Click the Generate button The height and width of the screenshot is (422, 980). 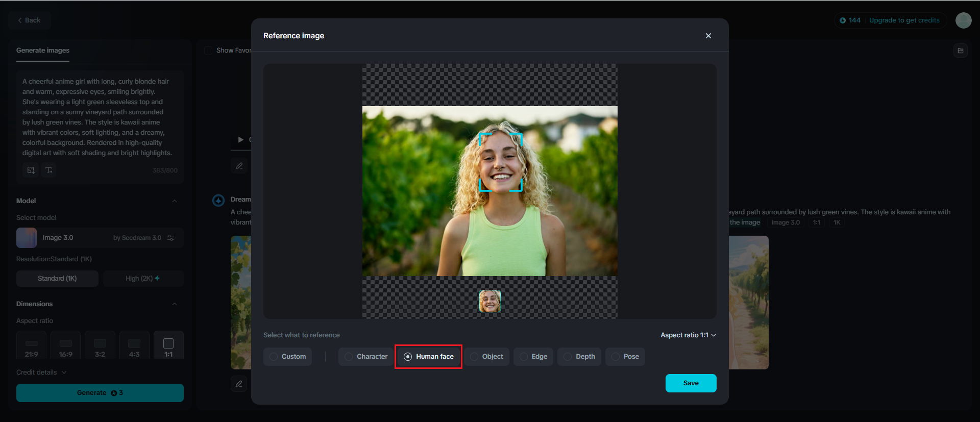point(100,393)
